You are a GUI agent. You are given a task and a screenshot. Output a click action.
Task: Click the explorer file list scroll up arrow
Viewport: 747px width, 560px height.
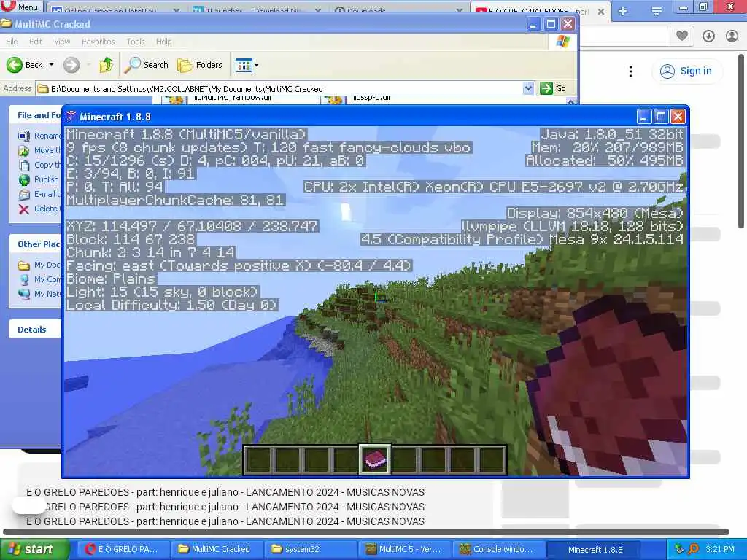pos(570,101)
